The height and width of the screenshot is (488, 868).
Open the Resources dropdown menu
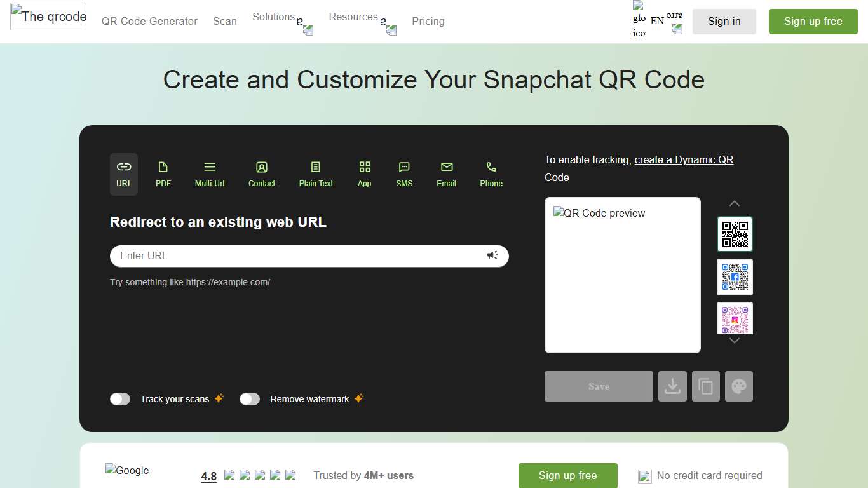pos(353,17)
